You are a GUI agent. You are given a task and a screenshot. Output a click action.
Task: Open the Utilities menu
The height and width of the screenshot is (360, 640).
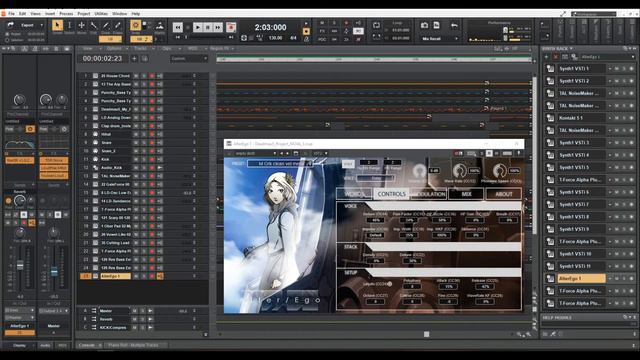click(x=101, y=13)
